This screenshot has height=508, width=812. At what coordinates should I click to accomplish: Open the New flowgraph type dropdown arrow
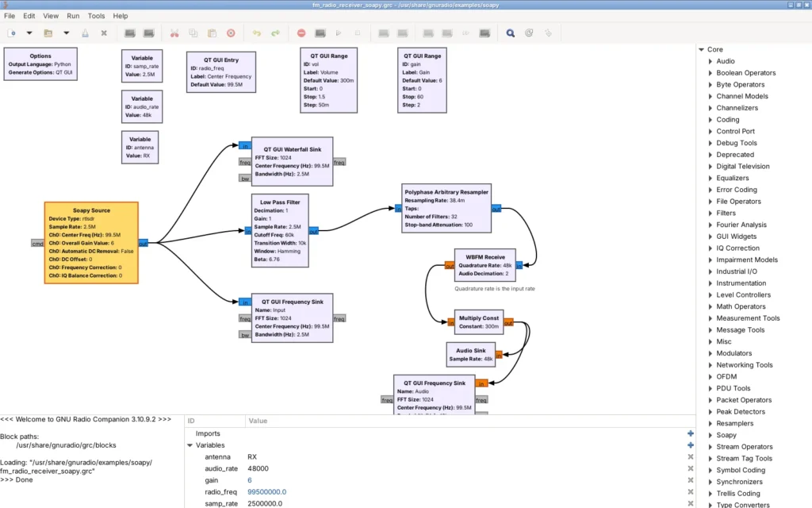(x=29, y=33)
